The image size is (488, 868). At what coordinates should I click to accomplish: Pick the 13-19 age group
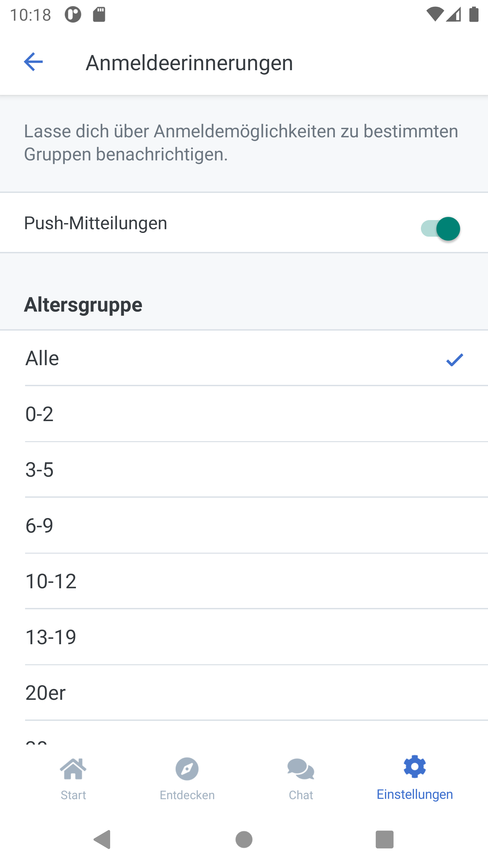click(244, 637)
